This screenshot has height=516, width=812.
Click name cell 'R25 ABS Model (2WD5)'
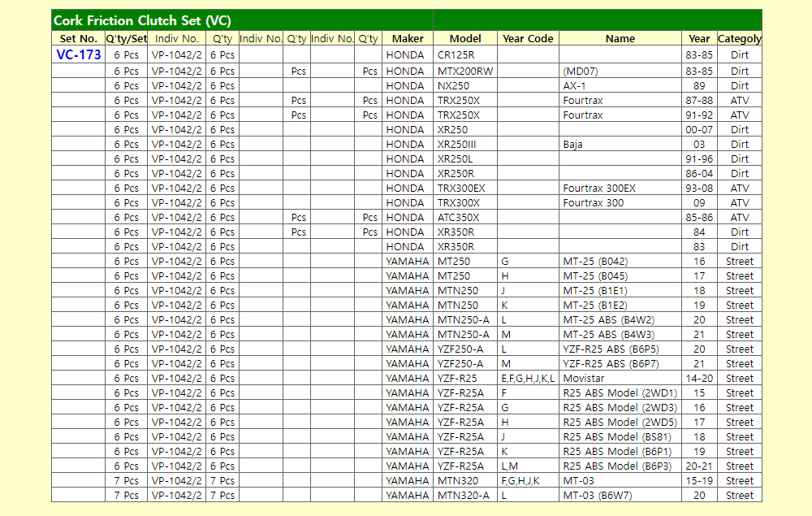pyautogui.click(x=620, y=423)
